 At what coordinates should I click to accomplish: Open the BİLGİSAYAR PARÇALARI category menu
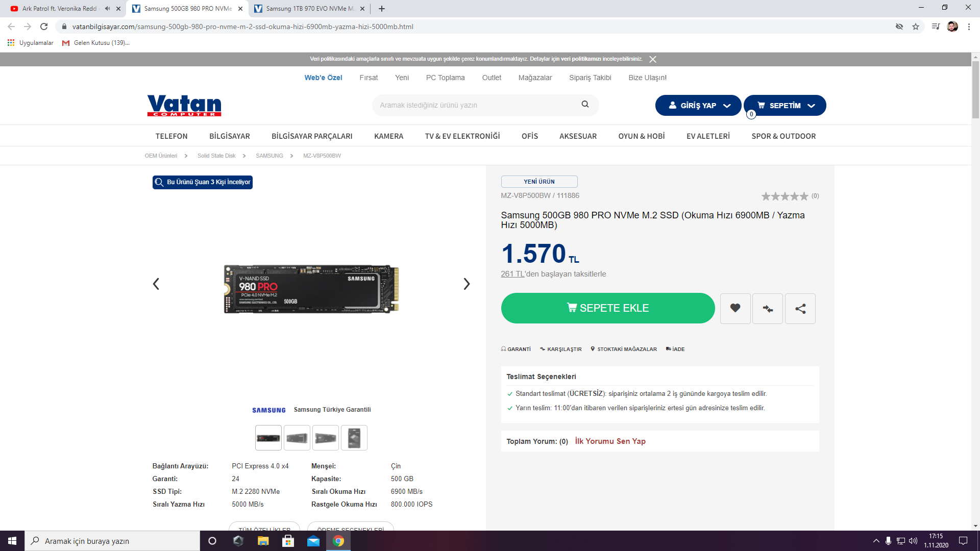[x=312, y=136]
